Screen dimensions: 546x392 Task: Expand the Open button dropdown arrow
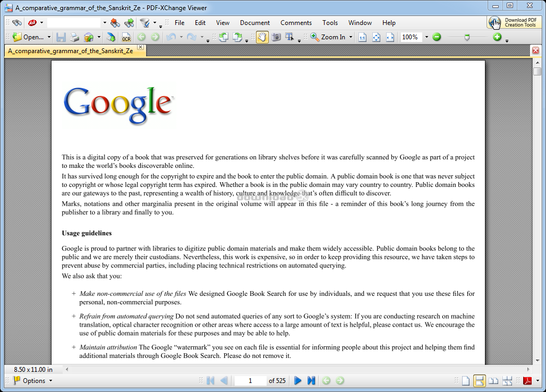49,37
